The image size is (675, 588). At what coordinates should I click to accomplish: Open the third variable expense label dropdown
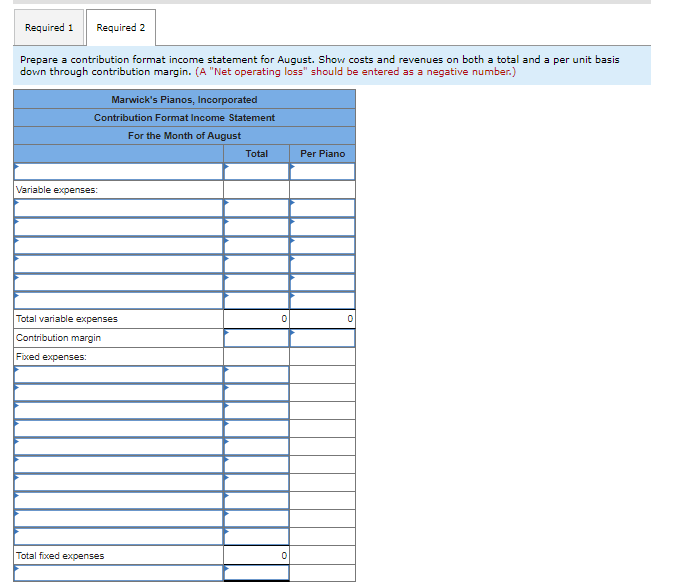(118, 245)
